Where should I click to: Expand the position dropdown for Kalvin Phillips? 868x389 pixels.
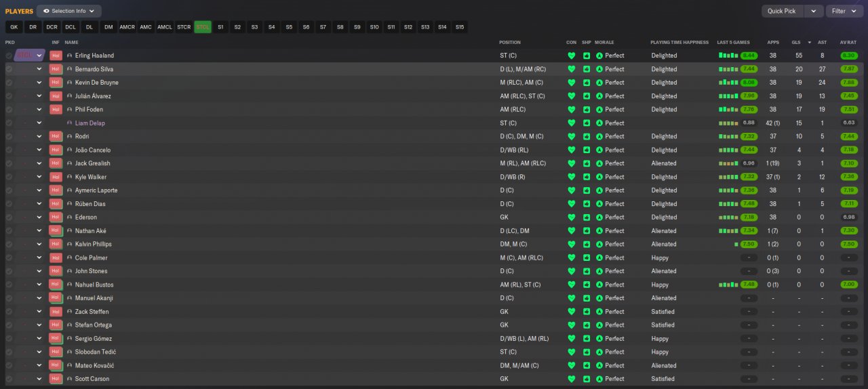click(x=39, y=244)
